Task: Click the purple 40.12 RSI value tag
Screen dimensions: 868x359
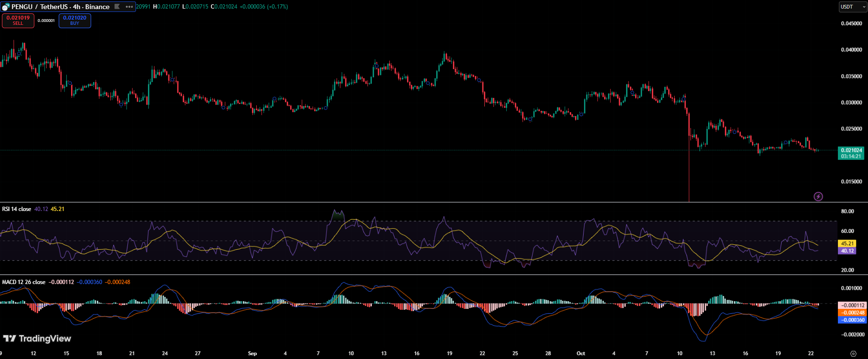Action: pyautogui.click(x=847, y=251)
